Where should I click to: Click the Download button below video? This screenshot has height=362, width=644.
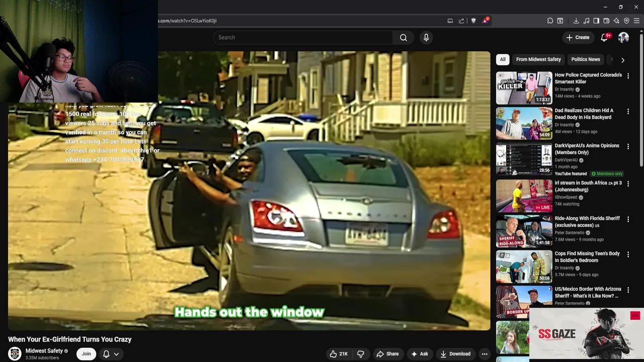click(455, 354)
